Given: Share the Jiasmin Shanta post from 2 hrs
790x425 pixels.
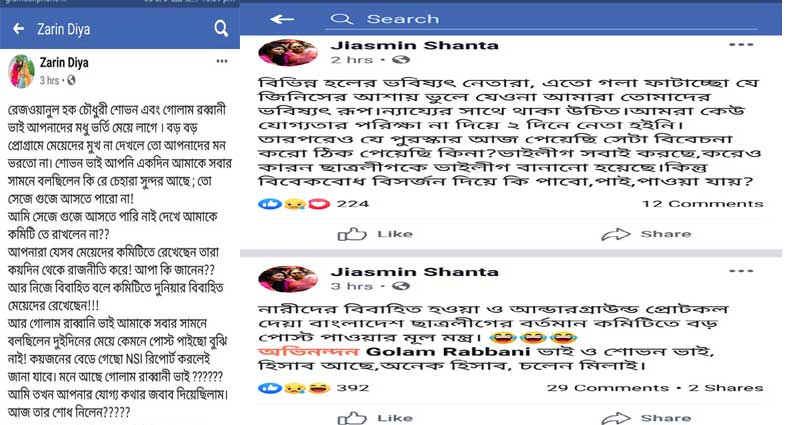Looking at the screenshot, I should coord(646,234).
